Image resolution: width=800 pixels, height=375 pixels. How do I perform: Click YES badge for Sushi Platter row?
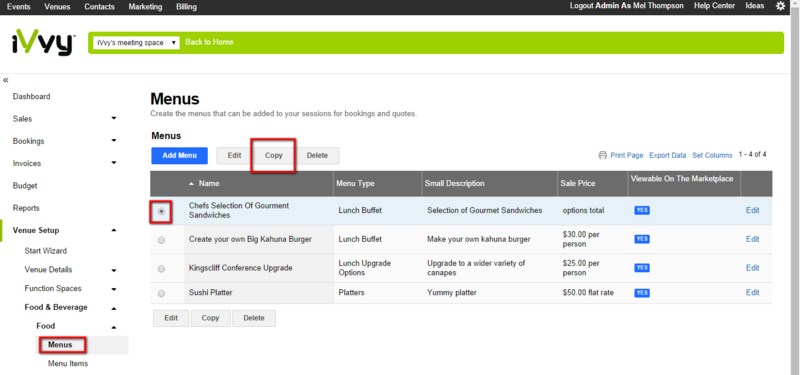click(x=642, y=293)
